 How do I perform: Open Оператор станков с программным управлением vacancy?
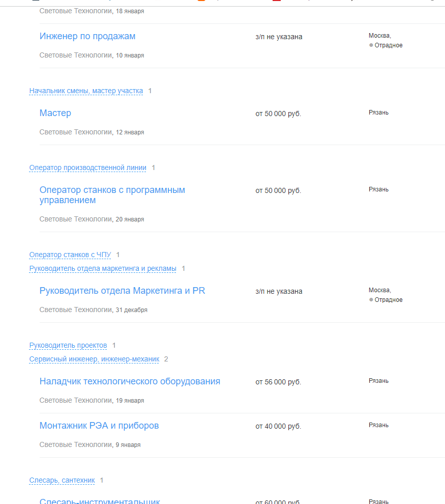(112, 195)
